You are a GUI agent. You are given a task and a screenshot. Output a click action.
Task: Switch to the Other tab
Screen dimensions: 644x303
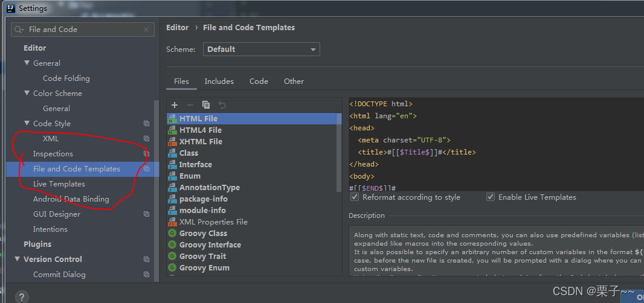point(294,81)
